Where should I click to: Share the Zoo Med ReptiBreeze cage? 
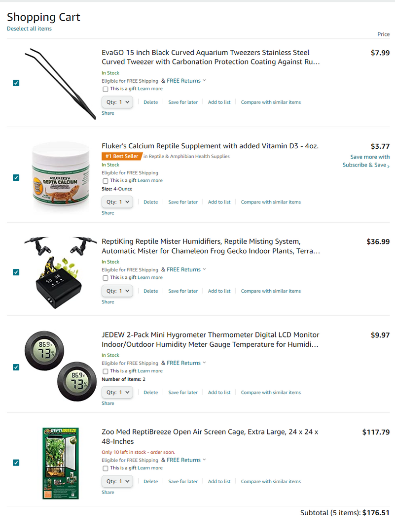(108, 492)
